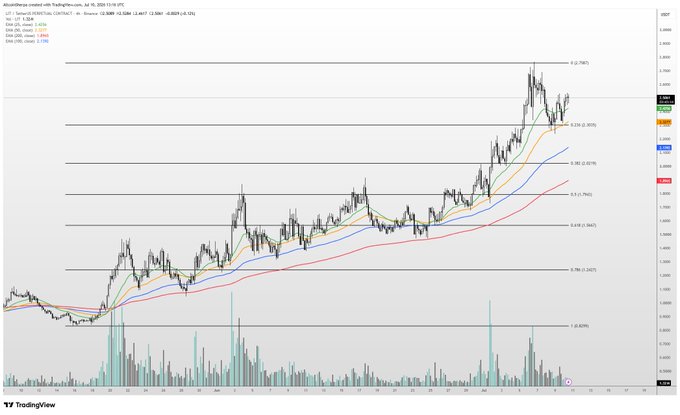
Task: Click the Fib 0.382 level label
Action: coord(583,163)
